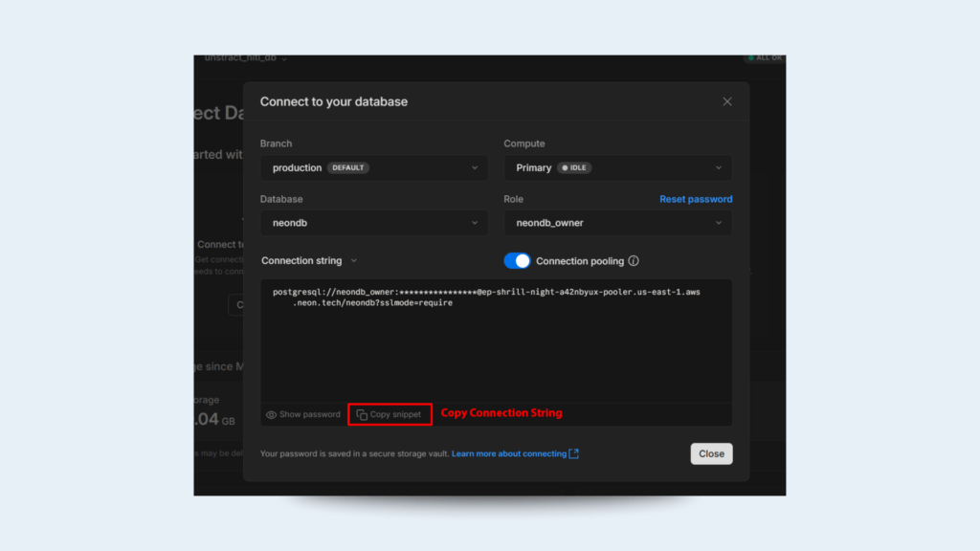Show password with the eye icon
This screenshot has width=980, height=551.
click(x=303, y=414)
